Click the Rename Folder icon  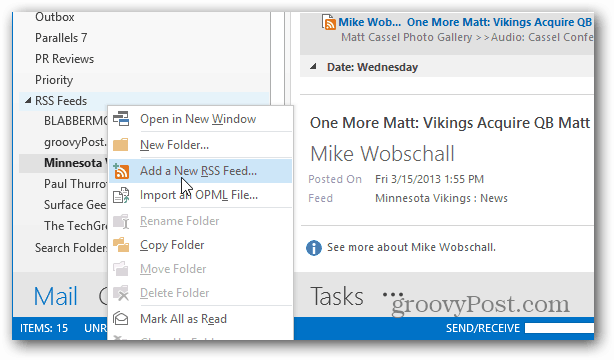tap(121, 221)
